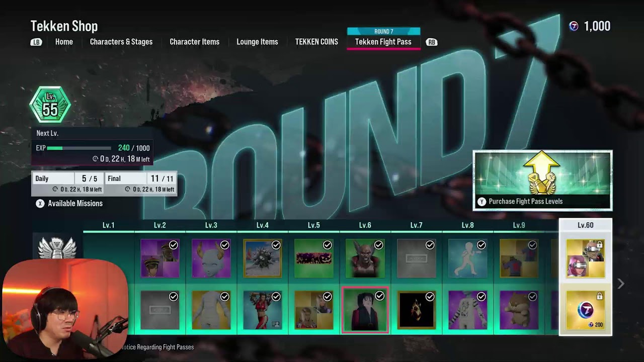
Task: Select Lv.3 top row horned avatar reward
Action: (x=211, y=258)
